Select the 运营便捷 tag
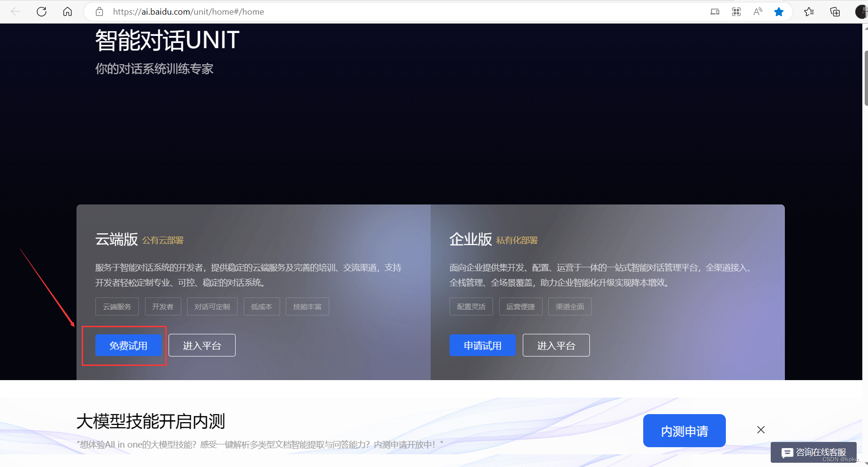 [x=521, y=306]
